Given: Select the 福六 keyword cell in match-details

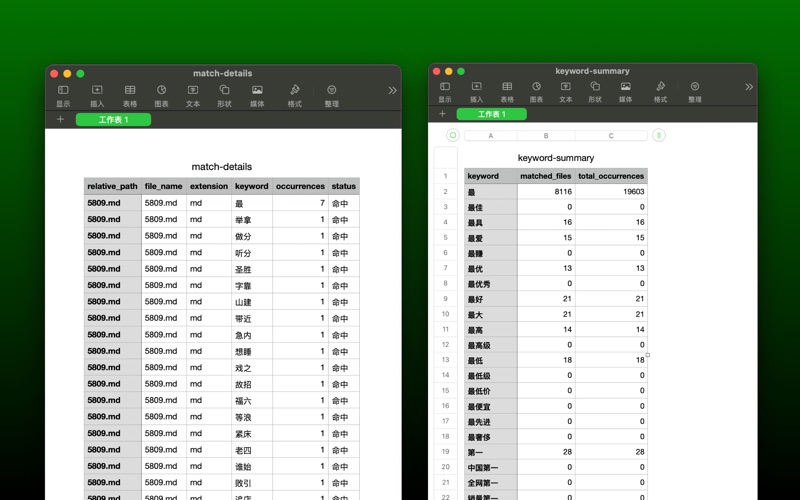Looking at the screenshot, I should [252, 400].
